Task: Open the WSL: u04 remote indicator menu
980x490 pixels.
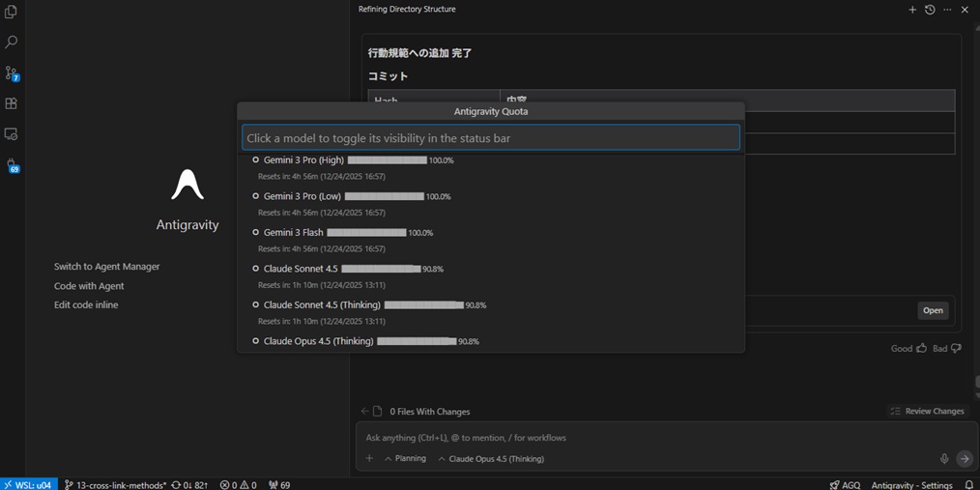Action: [x=28, y=484]
